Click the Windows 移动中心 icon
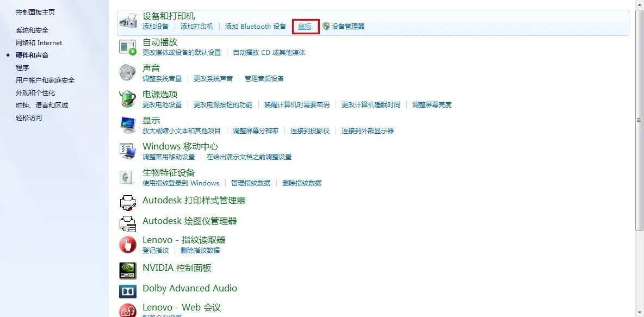 point(127,151)
